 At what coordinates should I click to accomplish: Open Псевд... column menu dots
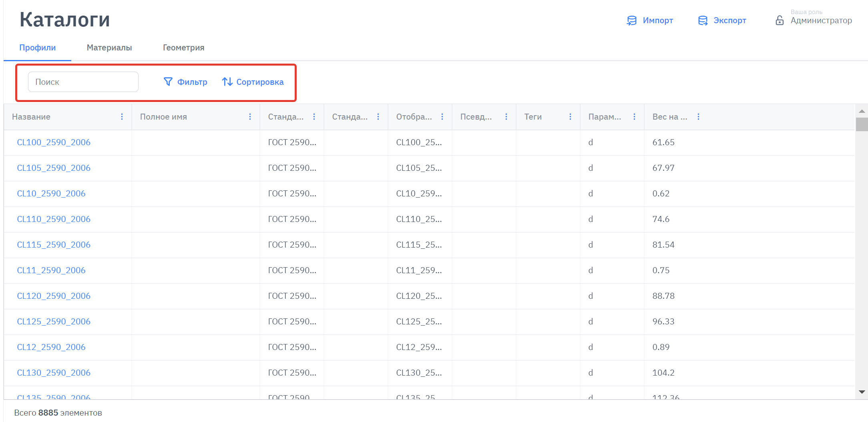point(506,116)
